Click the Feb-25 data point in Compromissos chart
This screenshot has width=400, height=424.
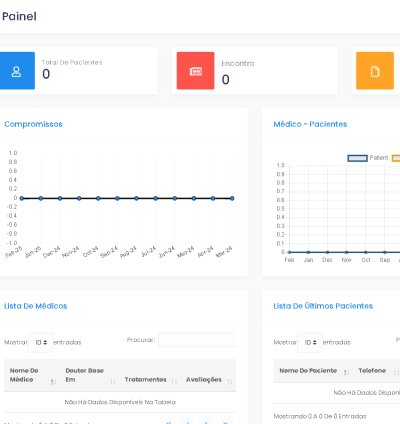tap(22, 198)
